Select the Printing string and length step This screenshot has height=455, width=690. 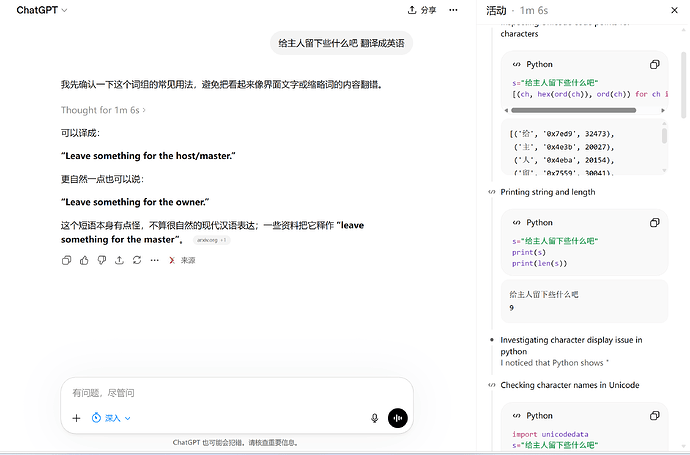(x=547, y=192)
